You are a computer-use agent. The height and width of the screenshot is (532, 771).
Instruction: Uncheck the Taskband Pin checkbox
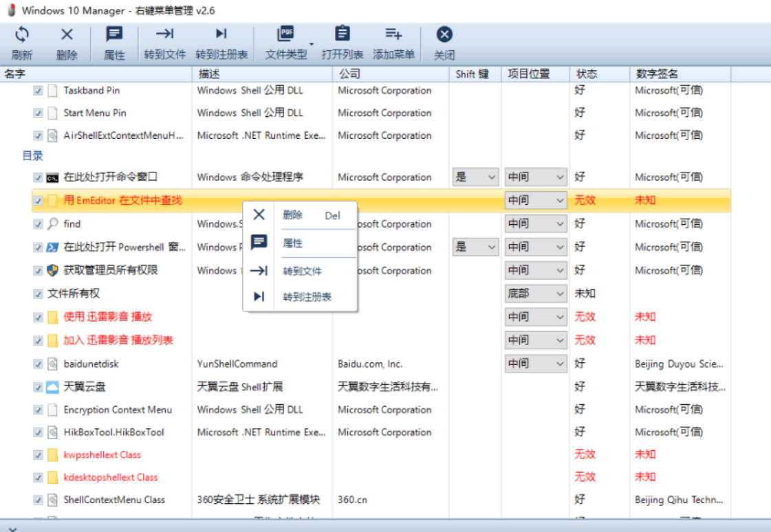point(39,91)
